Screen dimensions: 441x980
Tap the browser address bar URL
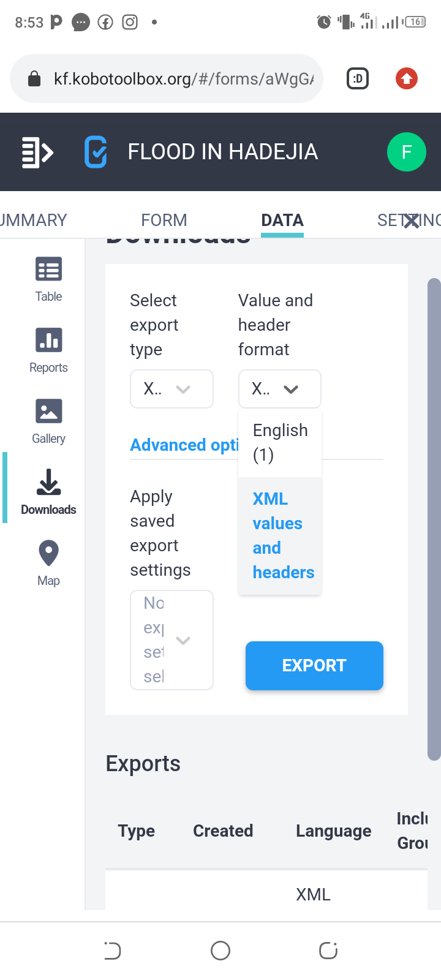(x=184, y=78)
